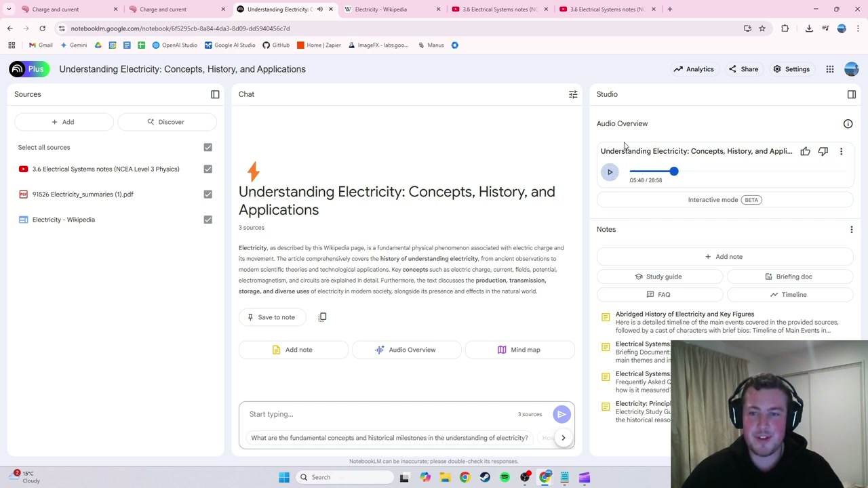The height and width of the screenshot is (488, 868).
Task: Collapse the Studio panel with its toggle icon
Action: click(852, 94)
